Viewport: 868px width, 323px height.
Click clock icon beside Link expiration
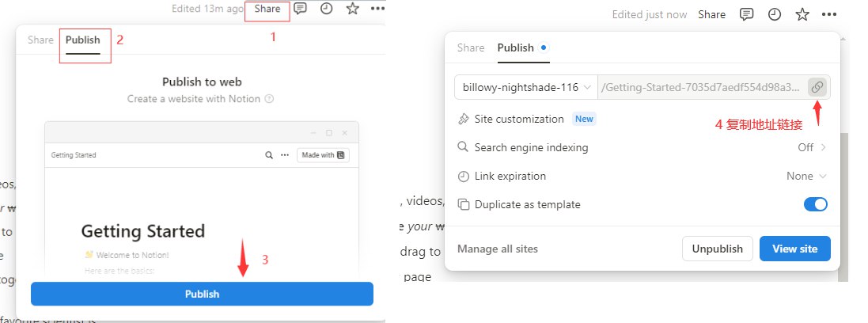click(x=464, y=177)
